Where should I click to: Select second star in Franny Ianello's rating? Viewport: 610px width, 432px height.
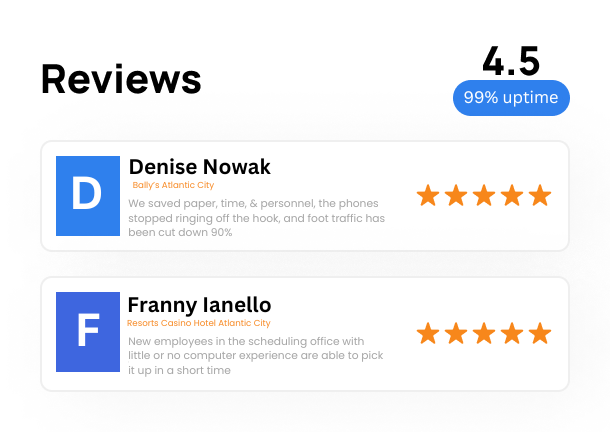tap(456, 333)
